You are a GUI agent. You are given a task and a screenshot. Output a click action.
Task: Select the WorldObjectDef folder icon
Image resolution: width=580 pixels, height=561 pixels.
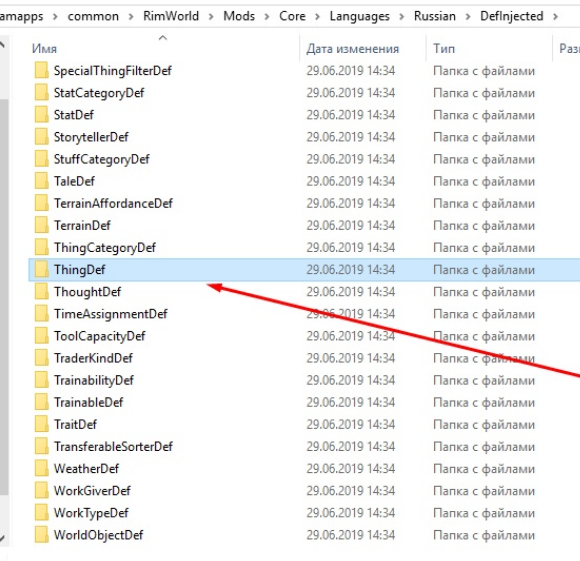[41, 535]
